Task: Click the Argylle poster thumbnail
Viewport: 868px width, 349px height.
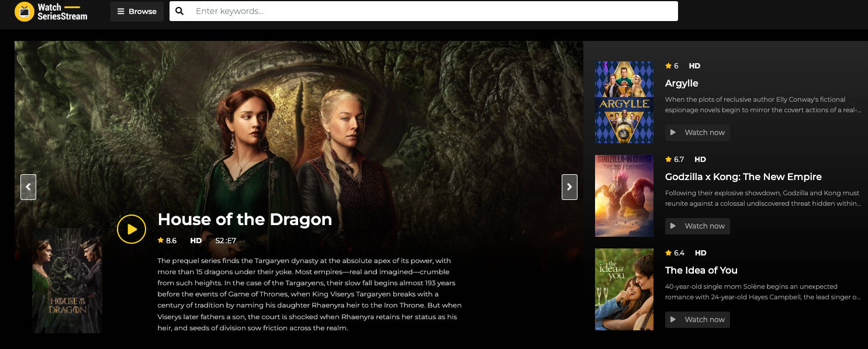Action: [624, 102]
